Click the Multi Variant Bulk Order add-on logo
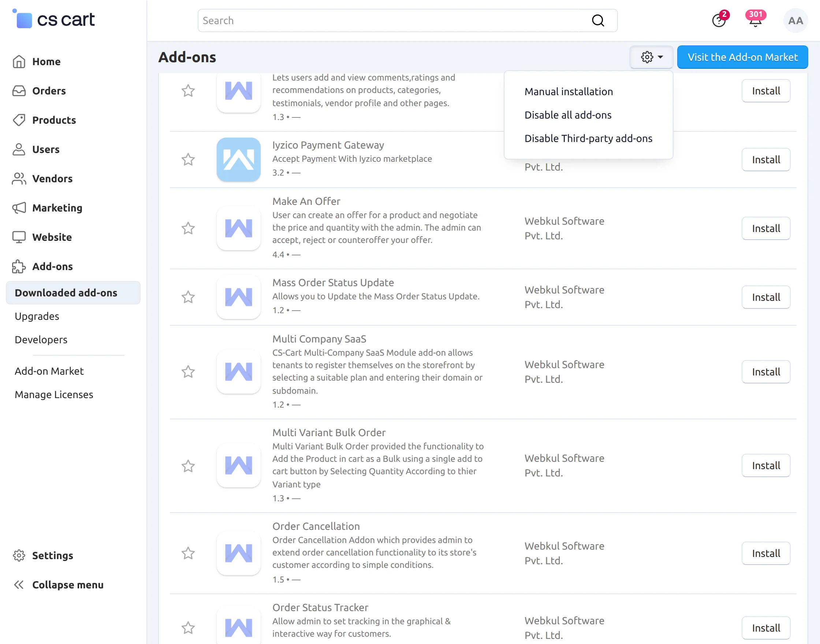 238,466
